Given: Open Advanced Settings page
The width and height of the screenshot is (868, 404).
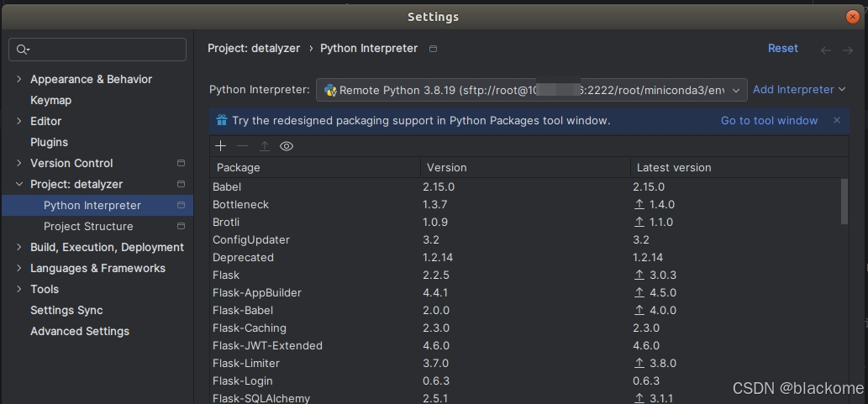Looking at the screenshot, I should [x=80, y=332].
